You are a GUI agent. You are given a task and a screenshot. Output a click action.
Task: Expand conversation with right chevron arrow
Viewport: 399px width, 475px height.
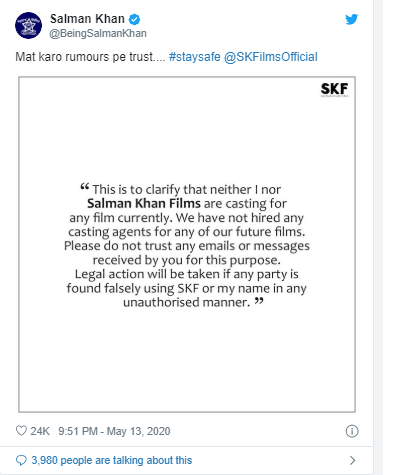tap(352, 460)
